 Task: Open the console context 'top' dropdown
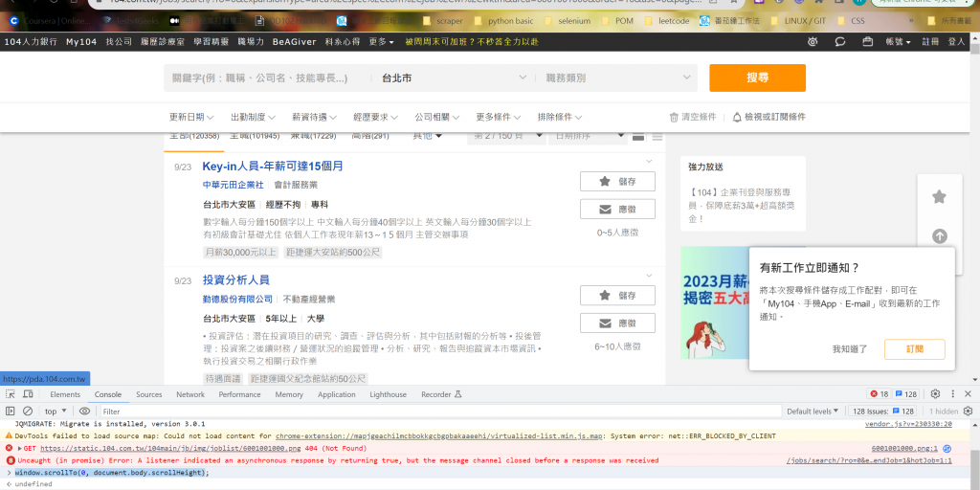[55, 412]
